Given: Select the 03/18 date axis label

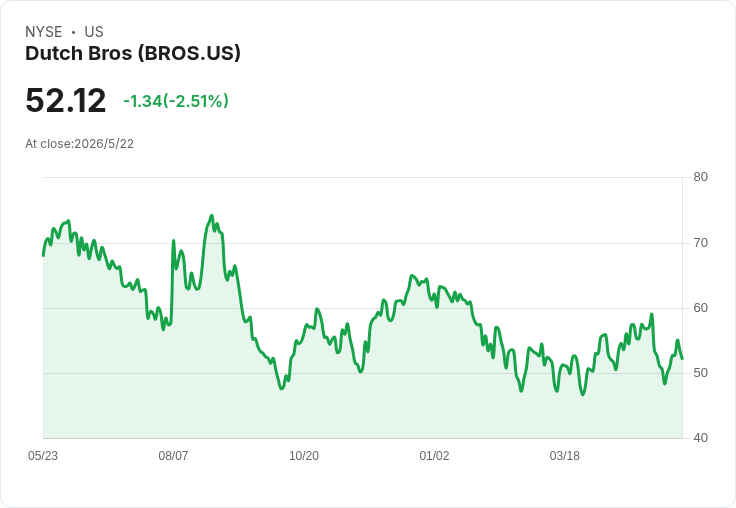Looking at the screenshot, I should point(565,455).
